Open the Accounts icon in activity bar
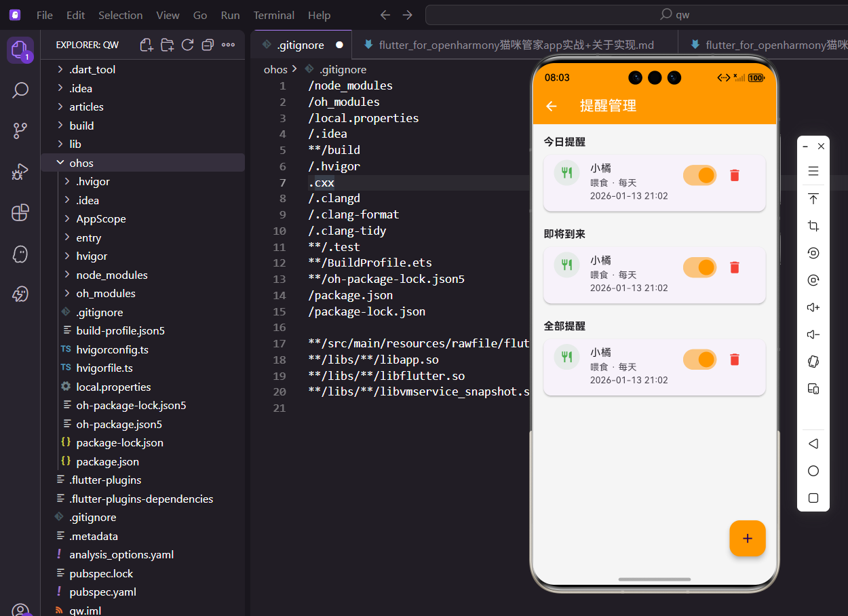The height and width of the screenshot is (616, 848). 20,610
